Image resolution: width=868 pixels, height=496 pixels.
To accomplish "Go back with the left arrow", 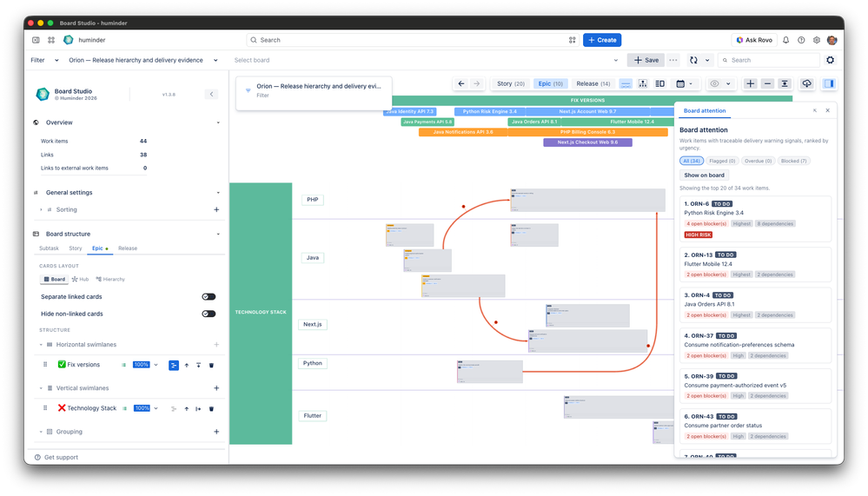I will coord(461,83).
